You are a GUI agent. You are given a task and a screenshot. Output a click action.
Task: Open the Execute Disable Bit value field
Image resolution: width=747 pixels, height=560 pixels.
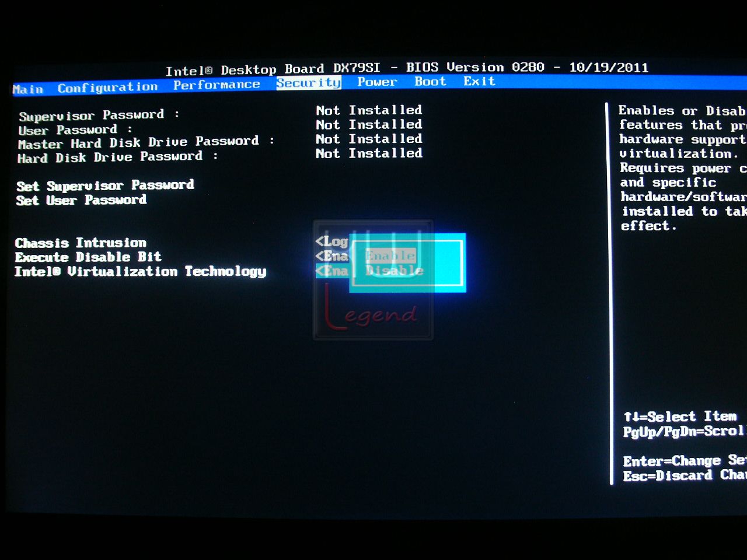coord(331,256)
